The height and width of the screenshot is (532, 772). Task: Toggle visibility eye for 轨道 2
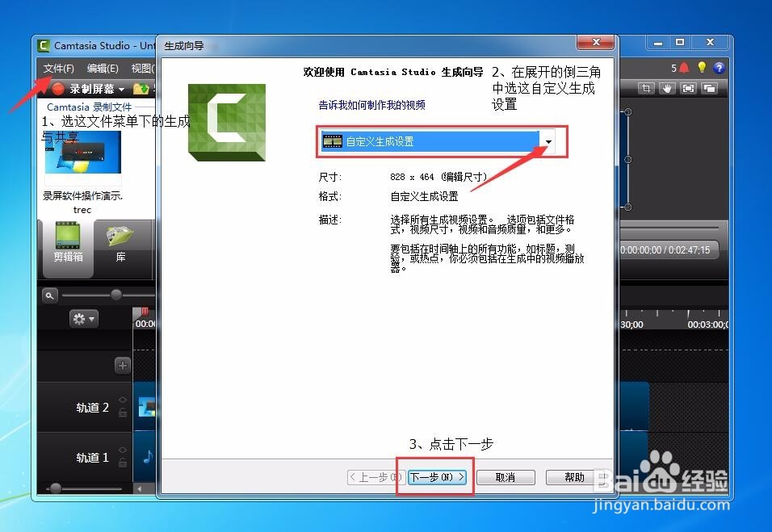click(123, 400)
